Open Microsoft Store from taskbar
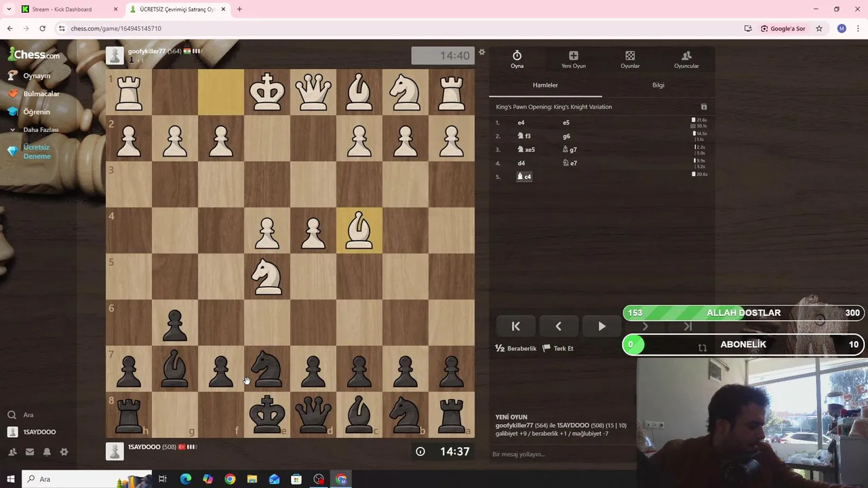 point(296,479)
